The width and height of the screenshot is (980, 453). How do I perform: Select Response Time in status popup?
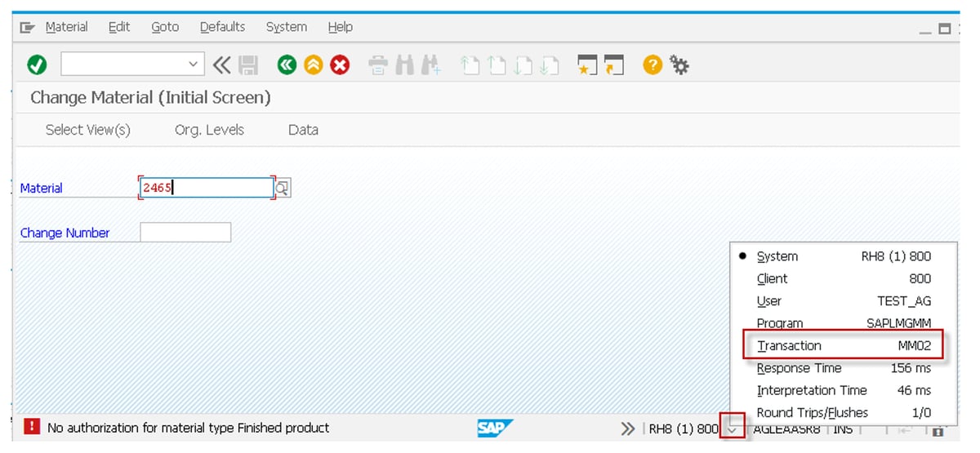pyautogui.click(x=844, y=368)
